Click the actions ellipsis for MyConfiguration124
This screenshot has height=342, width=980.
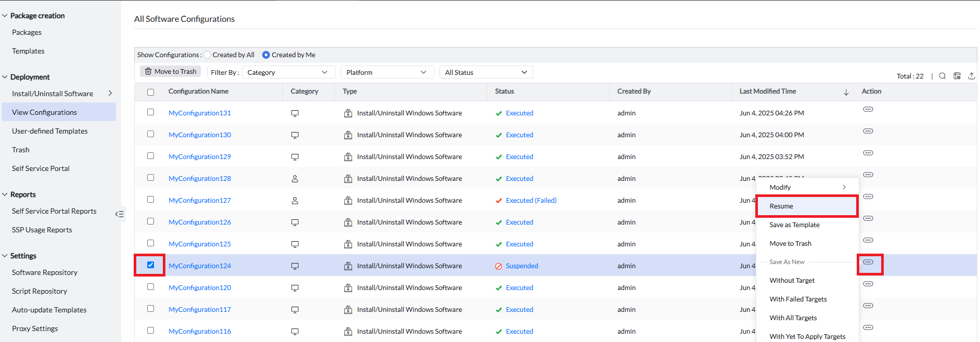click(868, 262)
